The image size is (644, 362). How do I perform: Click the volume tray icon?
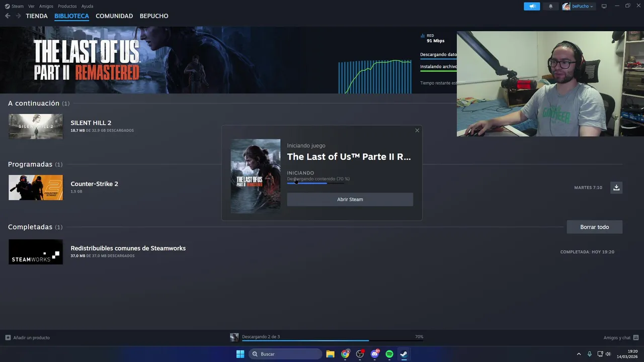click(608, 354)
